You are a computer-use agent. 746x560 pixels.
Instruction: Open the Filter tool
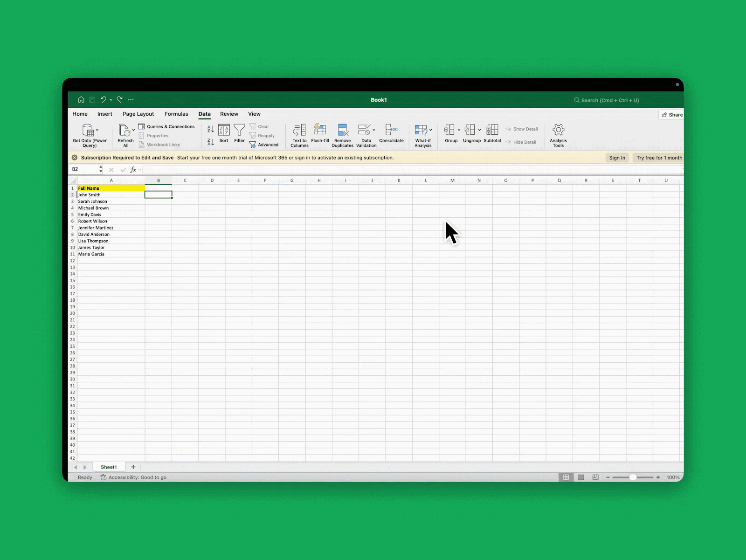click(x=239, y=135)
